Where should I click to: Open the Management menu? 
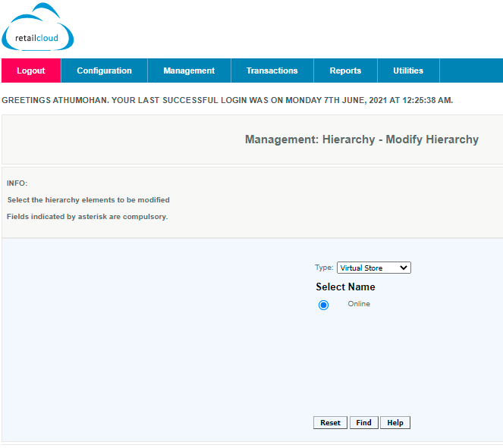click(x=189, y=70)
